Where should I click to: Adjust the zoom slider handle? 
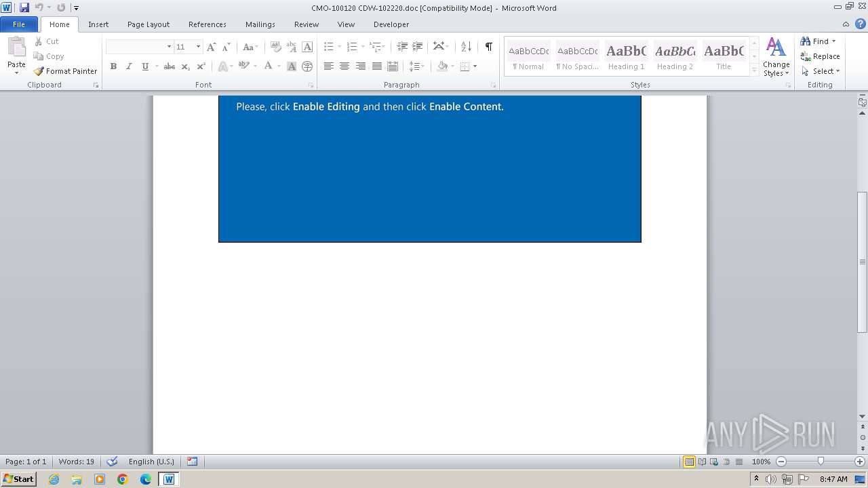[821, 462]
